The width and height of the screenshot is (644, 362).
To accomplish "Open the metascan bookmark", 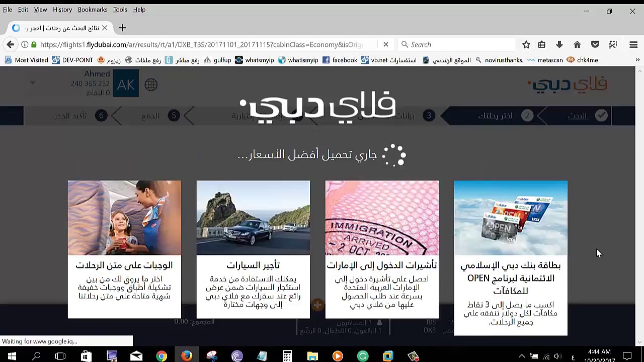I will (x=545, y=60).
